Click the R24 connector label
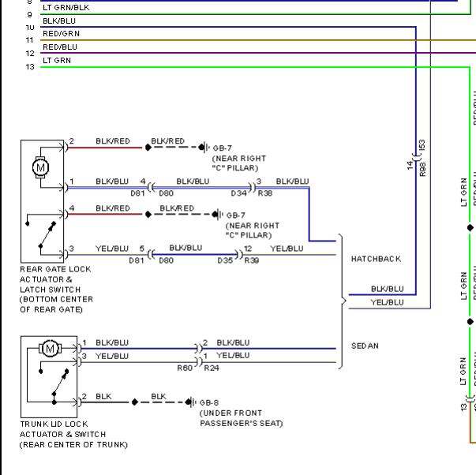Screen dimensions: 476x475 (212, 368)
